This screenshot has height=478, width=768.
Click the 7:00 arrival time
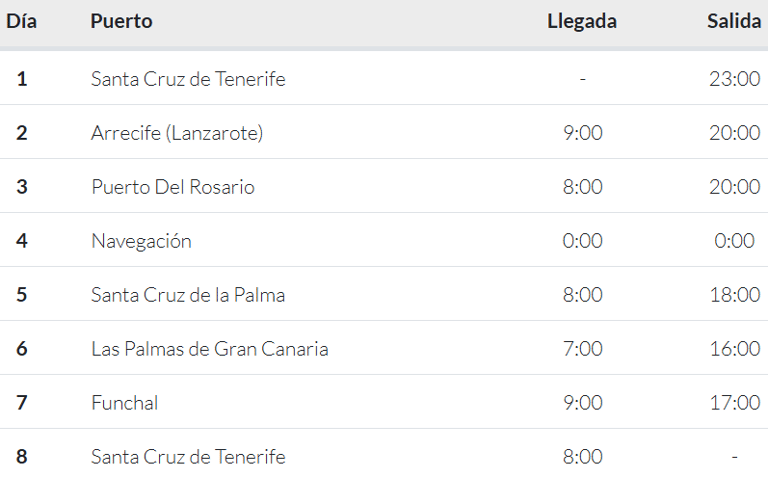point(582,349)
